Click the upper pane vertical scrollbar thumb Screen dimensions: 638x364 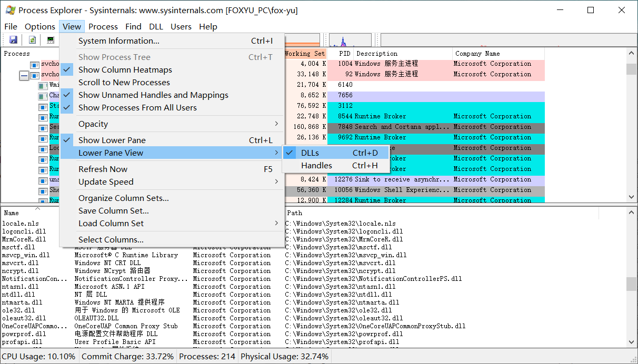632,69
